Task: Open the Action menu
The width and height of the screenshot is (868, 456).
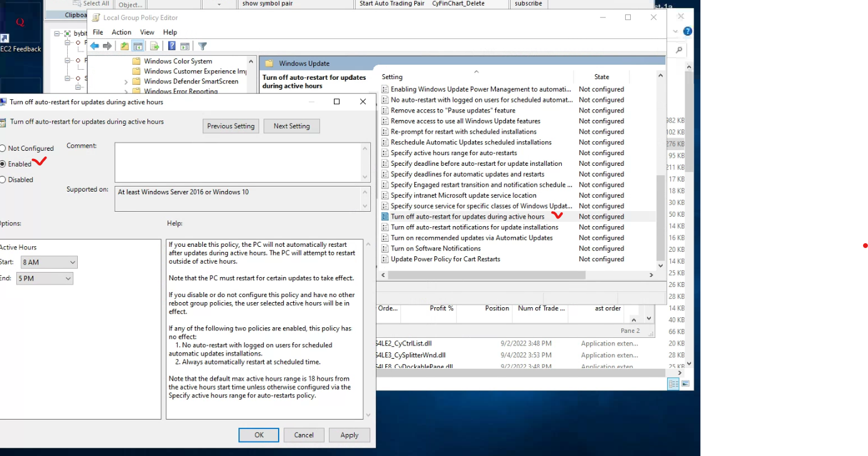Action: pos(122,32)
